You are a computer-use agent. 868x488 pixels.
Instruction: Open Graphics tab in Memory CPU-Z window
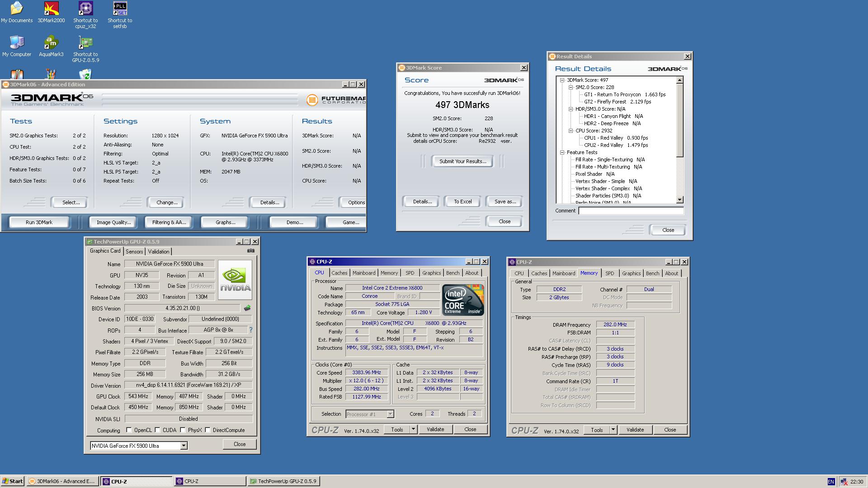(631, 273)
